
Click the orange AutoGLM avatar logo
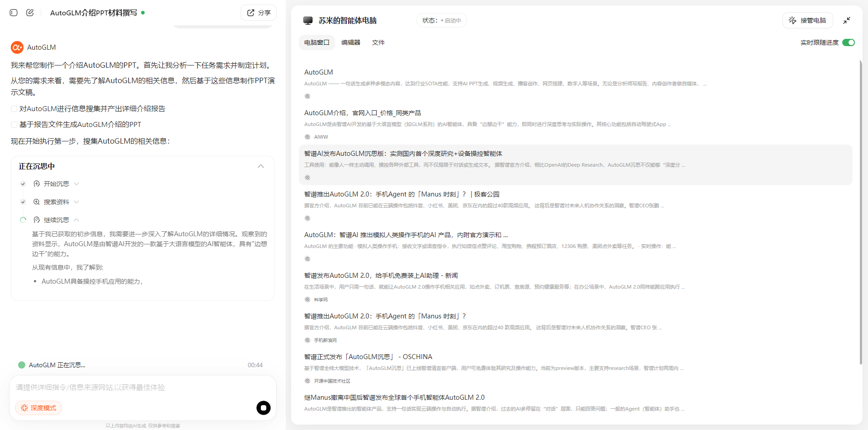click(17, 47)
